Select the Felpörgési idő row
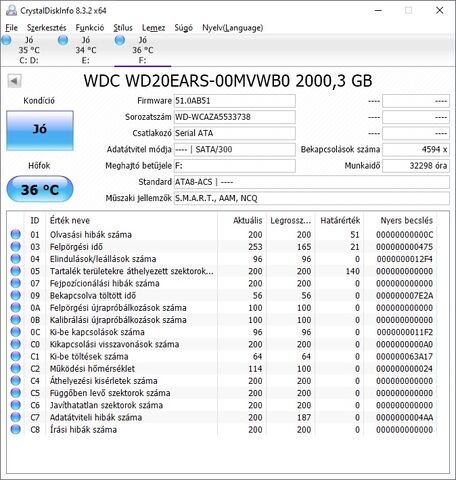The image size is (456, 480). [x=222, y=247]
